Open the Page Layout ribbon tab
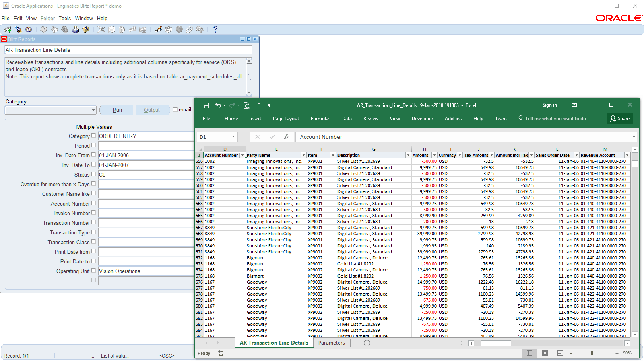The image size is (644, 362). click(286, 119)
